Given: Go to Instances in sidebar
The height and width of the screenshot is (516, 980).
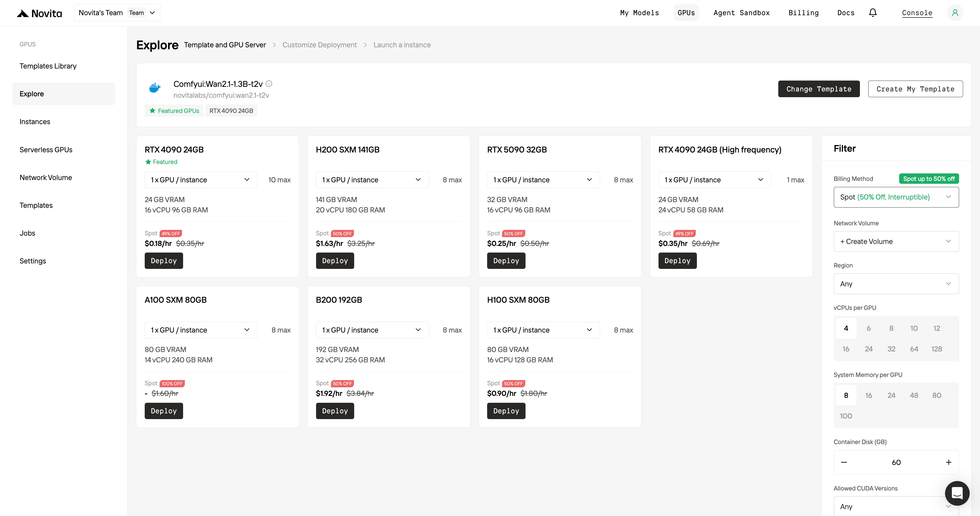Looking at the screenshot, I should pos(64,122).
